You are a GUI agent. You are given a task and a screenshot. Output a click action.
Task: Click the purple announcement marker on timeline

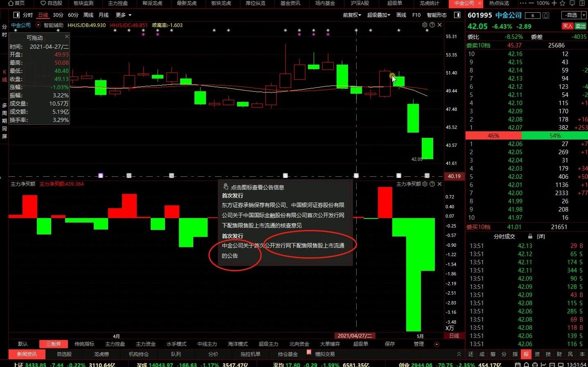tap(101, 176)
